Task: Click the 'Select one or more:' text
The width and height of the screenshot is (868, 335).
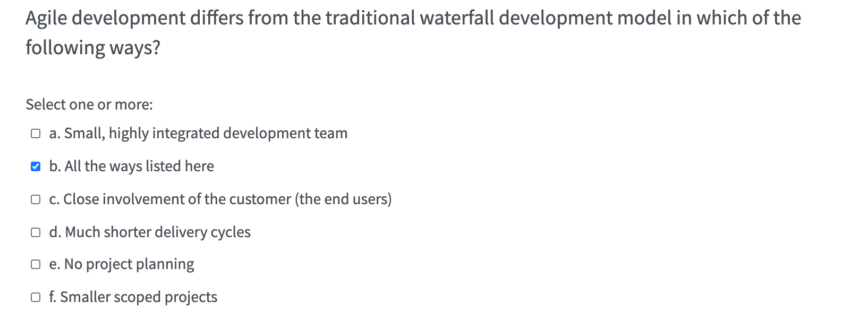Action: pos(88,105)
